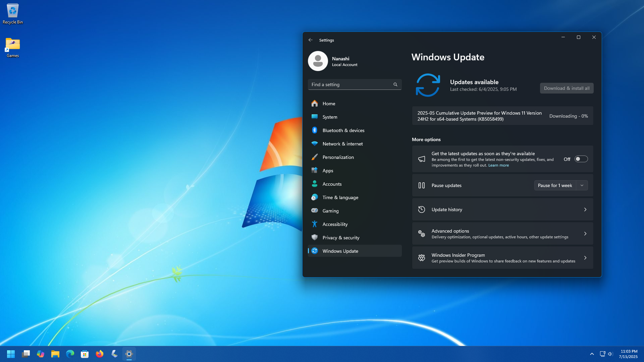The image size is (644, 362).
Task: Click 'Last checked: 6/4/2025, 9:05 PM' text
Action: click(x=483, y=89)
